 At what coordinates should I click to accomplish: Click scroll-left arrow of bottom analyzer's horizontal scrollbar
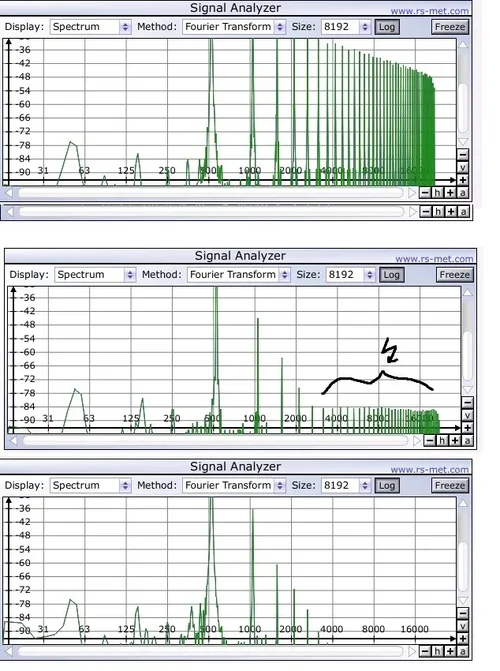click(9, 651)
